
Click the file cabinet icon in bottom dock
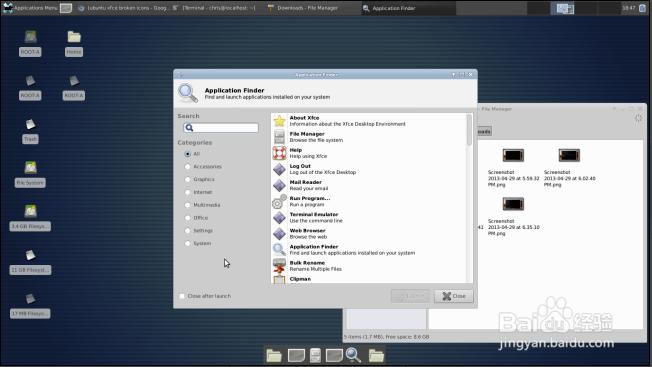316,355
